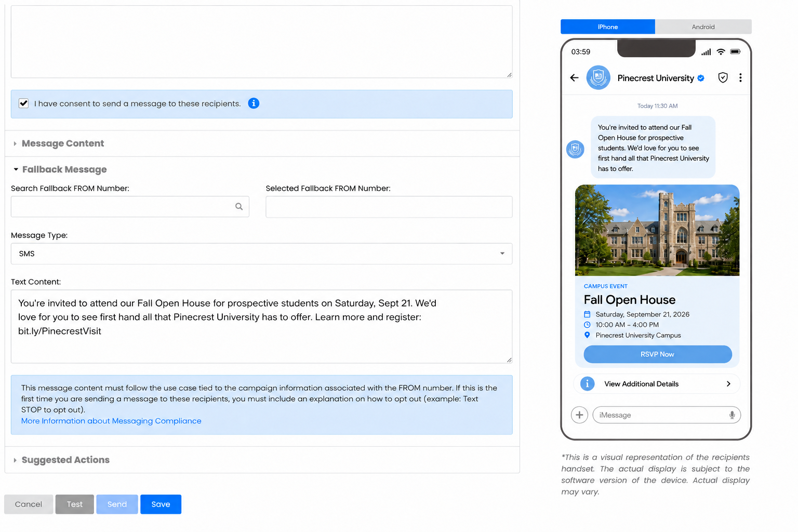This screenshot has height=532, width=798.
Task: Tap the chevron on View Additional Details
Action: [728, 384]
